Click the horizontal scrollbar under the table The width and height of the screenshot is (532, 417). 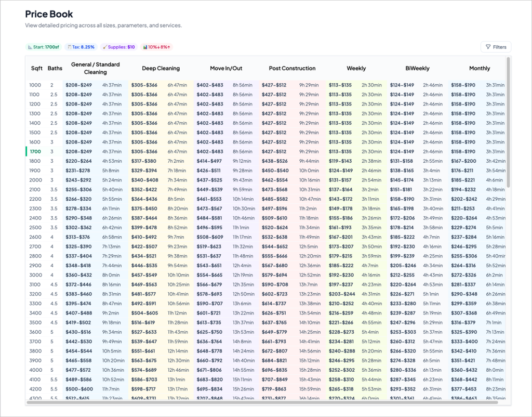tap(262, 402)
